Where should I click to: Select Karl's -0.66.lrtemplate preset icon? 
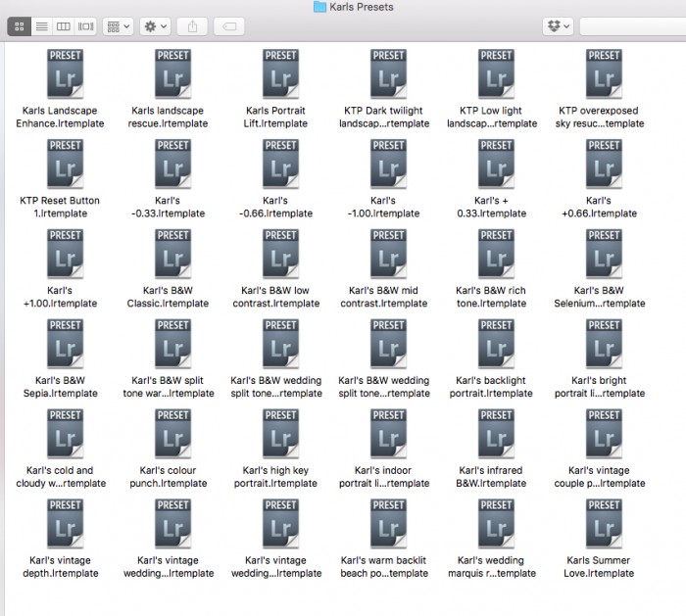(280, 164)
